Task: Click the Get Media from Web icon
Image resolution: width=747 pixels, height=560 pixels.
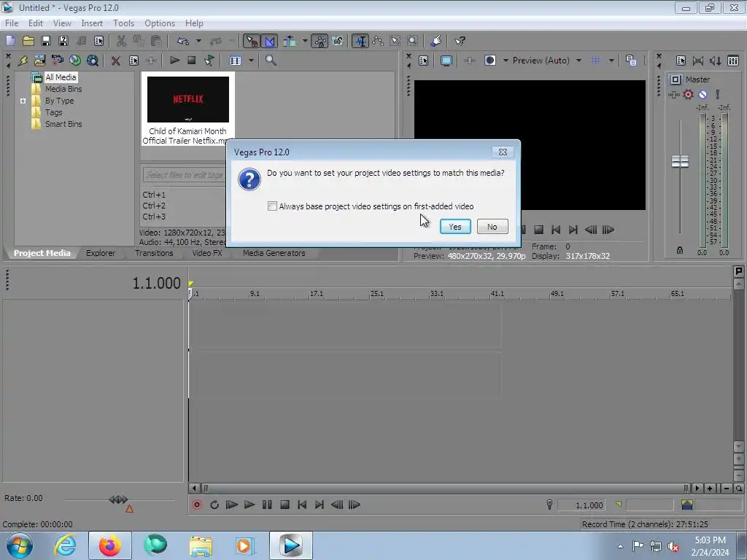Action: point(93,61)
